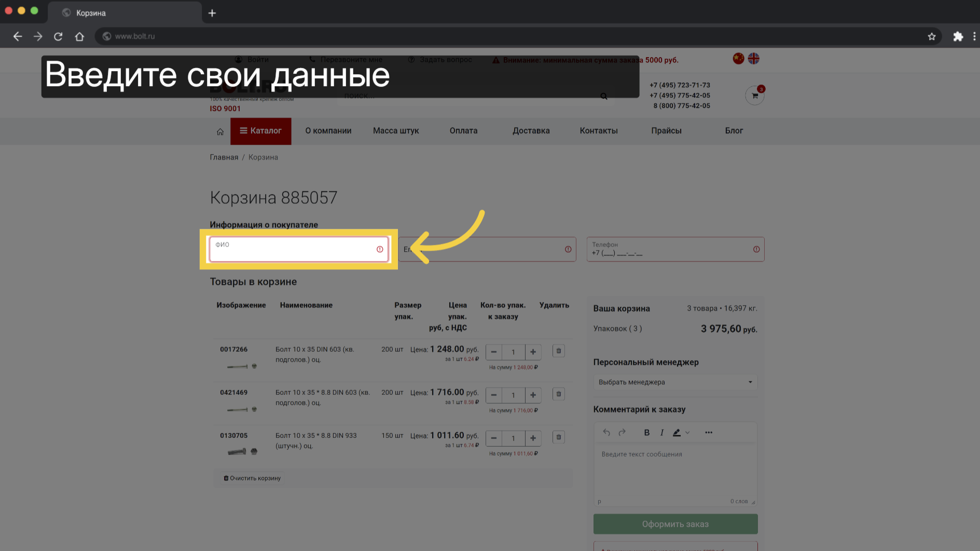This screenshot has width=980, height=551.
Task: Click the Перезвоните мне link
Action: [346, 60]
